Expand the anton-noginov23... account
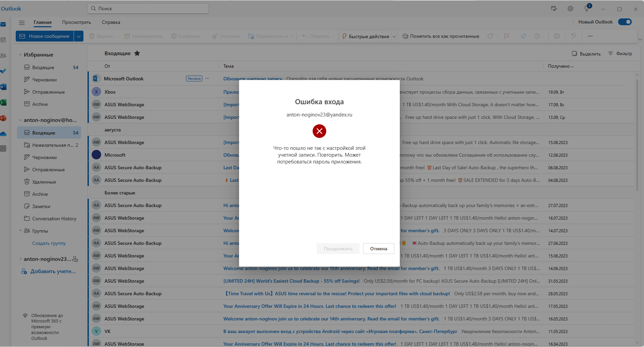 tap(20, 259)
